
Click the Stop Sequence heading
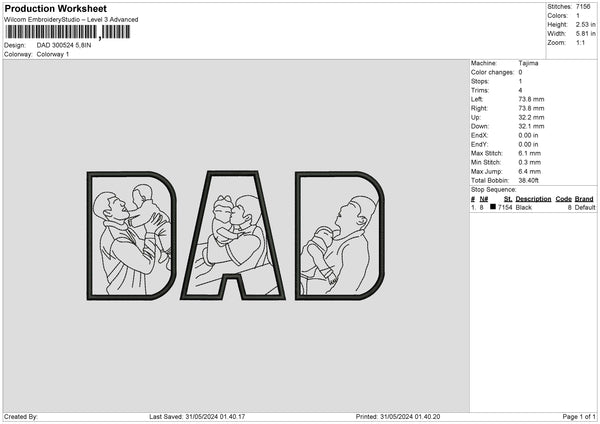point(494,190)
